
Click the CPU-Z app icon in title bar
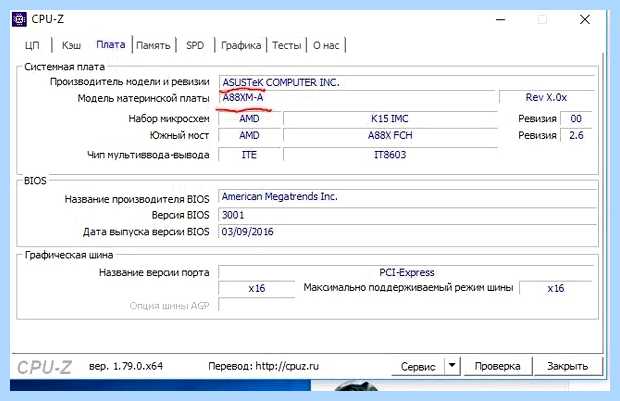click(x=19, y=19)
